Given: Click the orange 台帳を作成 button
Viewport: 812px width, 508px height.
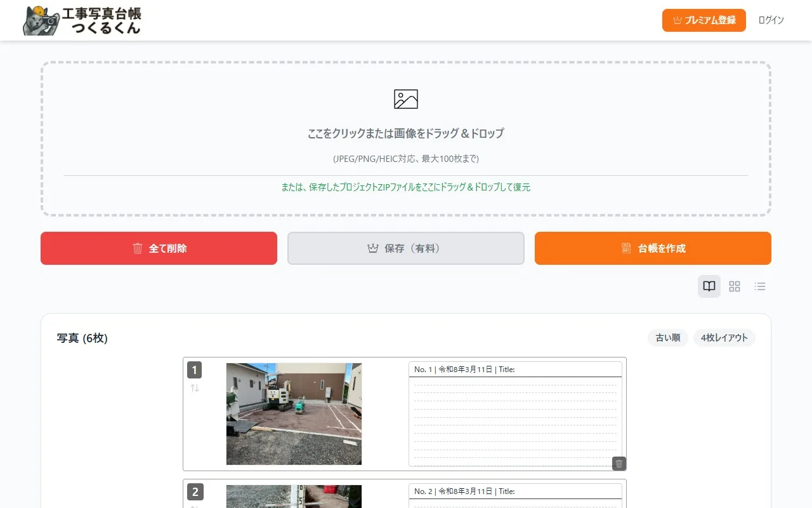Looking at the screenshot, I should (x=653, y=248).
